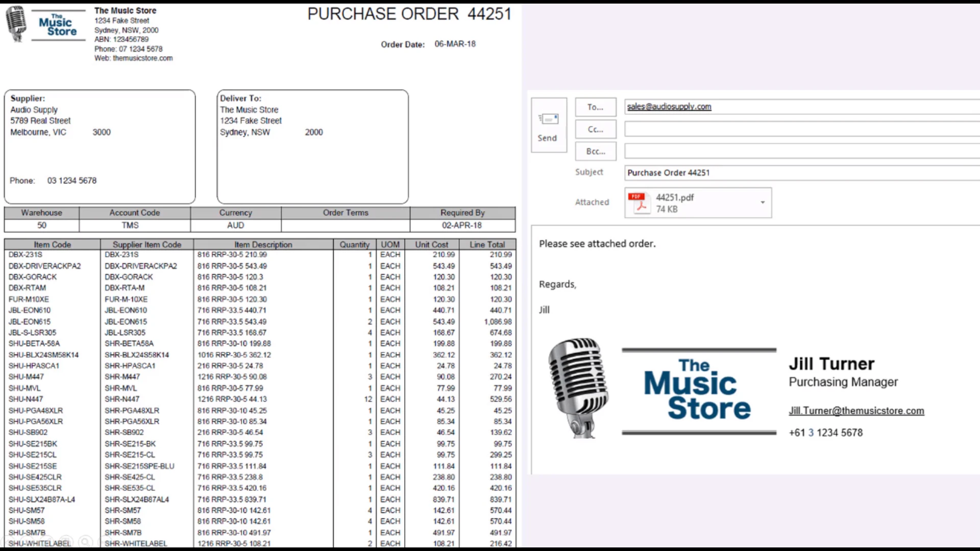Click the sales@audiosupply.com recipient
The image size is (980, 551).
coord(669,107)
